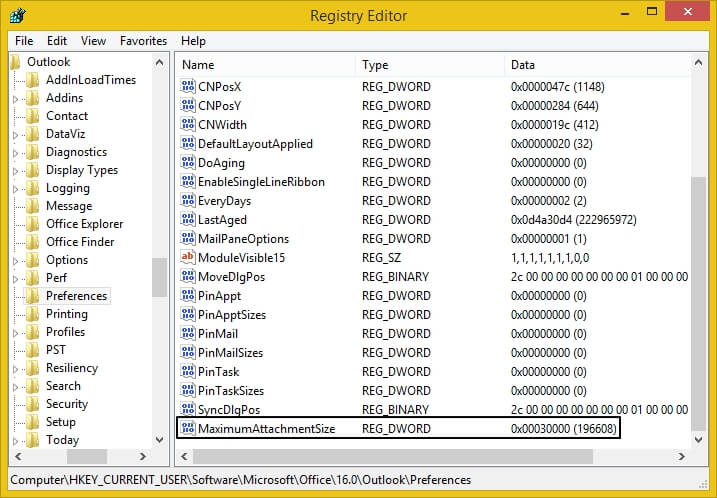Expand the Logging key
This screenshot has height=498, width=717.
pos(16,189)
